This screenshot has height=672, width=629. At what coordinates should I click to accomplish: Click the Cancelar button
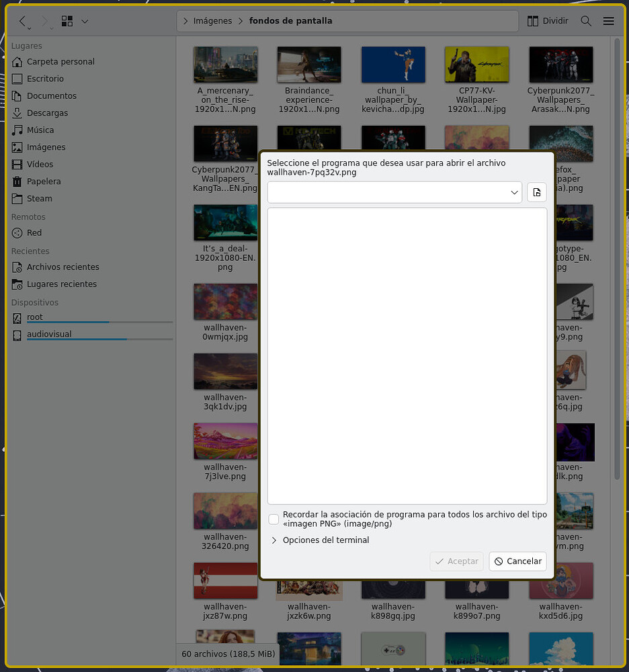(517, 561)
